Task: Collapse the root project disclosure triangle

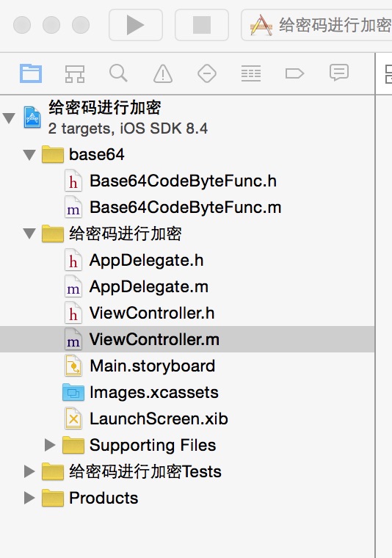Action: (9, 117)
